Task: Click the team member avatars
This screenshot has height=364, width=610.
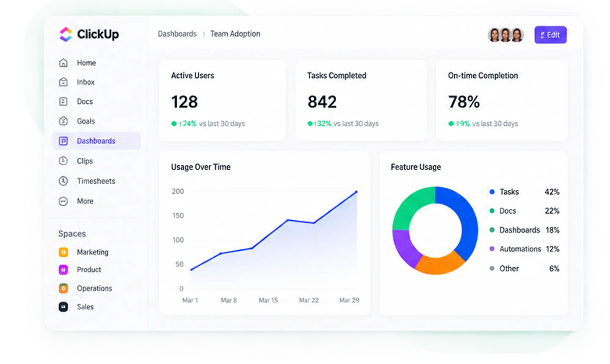Action: 506,35
